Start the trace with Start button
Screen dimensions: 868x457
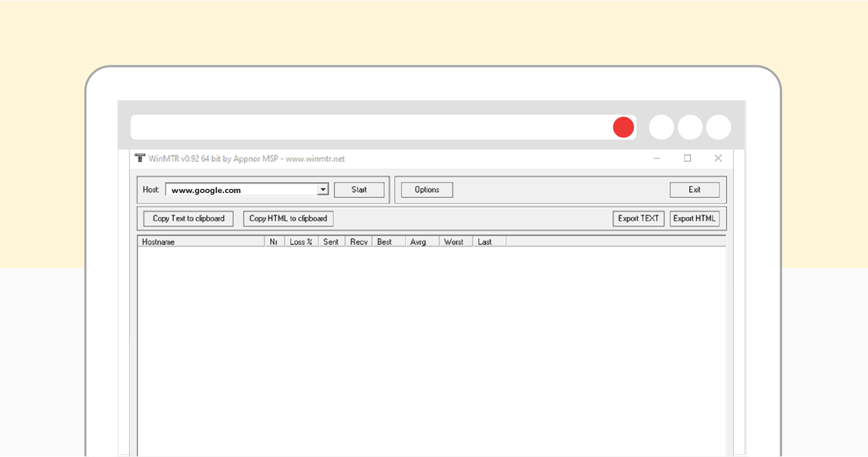pos(359,190)
